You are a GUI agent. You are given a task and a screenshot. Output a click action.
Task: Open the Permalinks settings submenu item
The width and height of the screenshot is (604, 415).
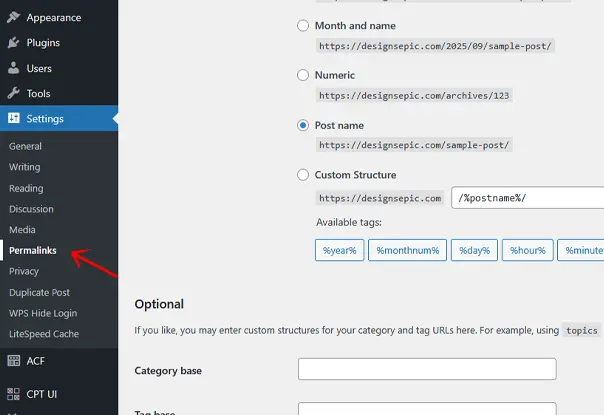pos(34,250)
